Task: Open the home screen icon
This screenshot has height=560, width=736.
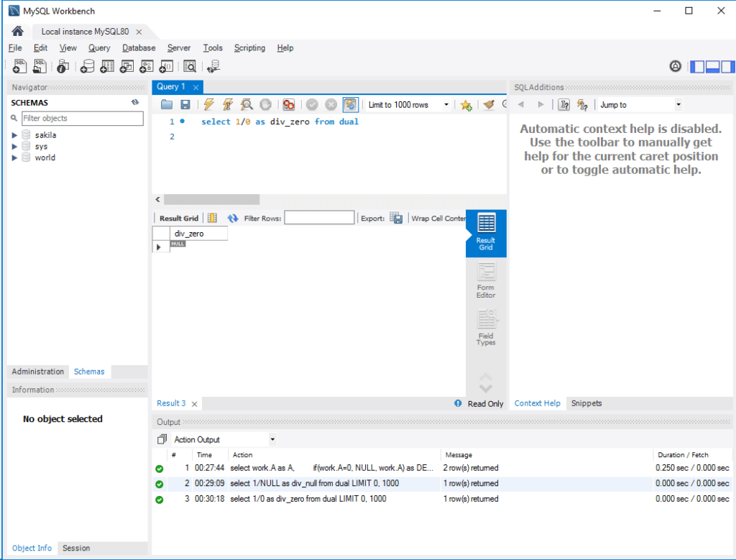Action: [17, 32]
